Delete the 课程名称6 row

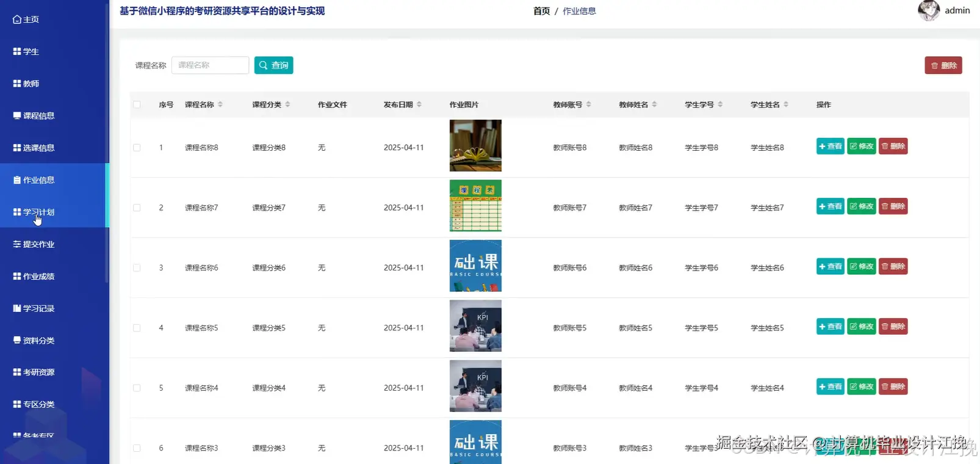pos(893,267)
